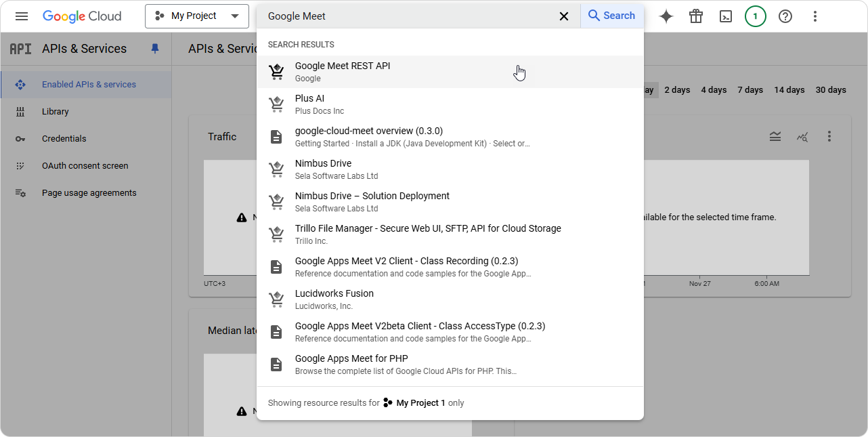This screenshot has height=437, width=868.
Task: Select the 14 days time range
Action: [x=789, y=90]
